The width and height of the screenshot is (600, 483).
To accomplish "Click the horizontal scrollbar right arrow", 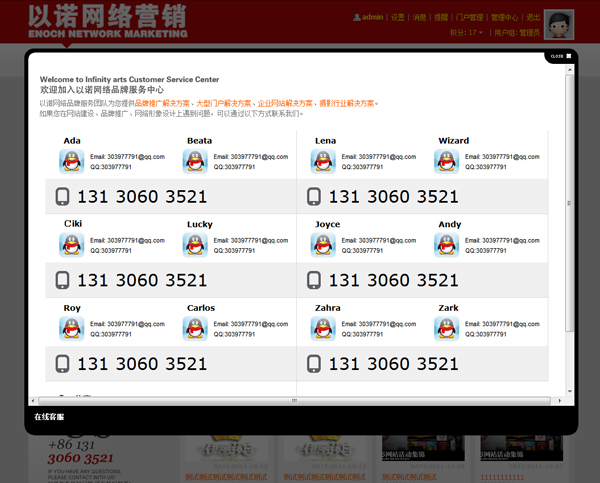I will coord(560,401).
